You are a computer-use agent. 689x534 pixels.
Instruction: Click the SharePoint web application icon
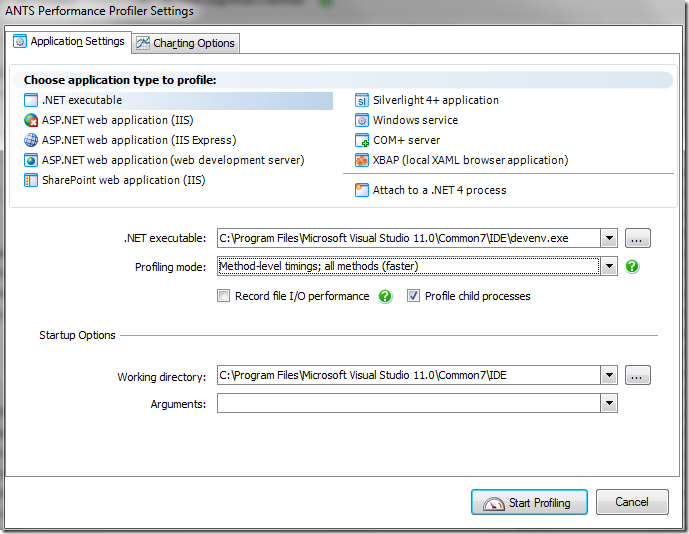(x=31, y=180)
